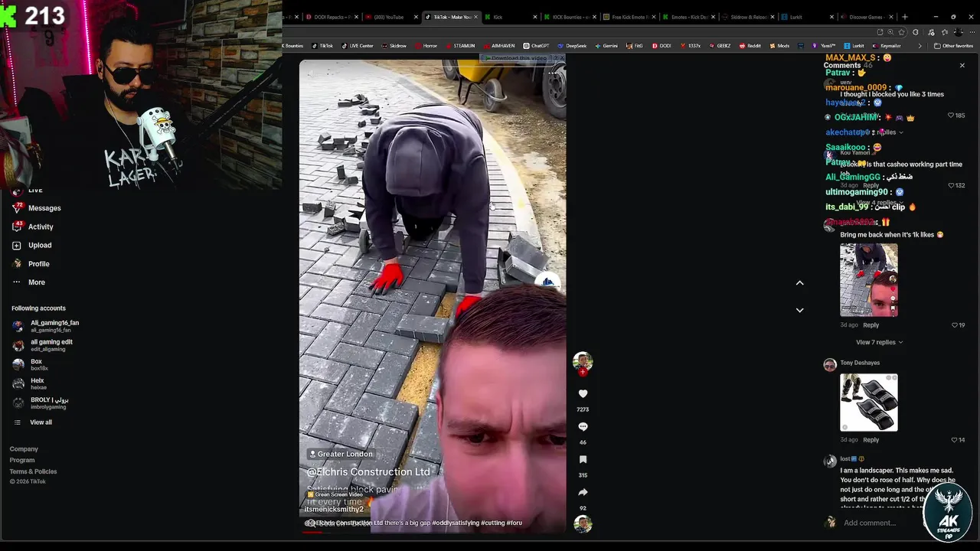Click the Upload plus icon in the sidebar
The image size is (980, 551).
coord(17,245)
